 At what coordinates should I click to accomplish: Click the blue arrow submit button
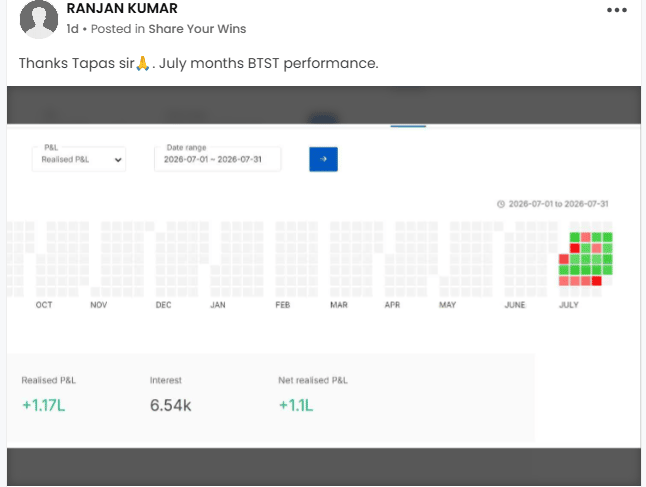pos(323,159)
